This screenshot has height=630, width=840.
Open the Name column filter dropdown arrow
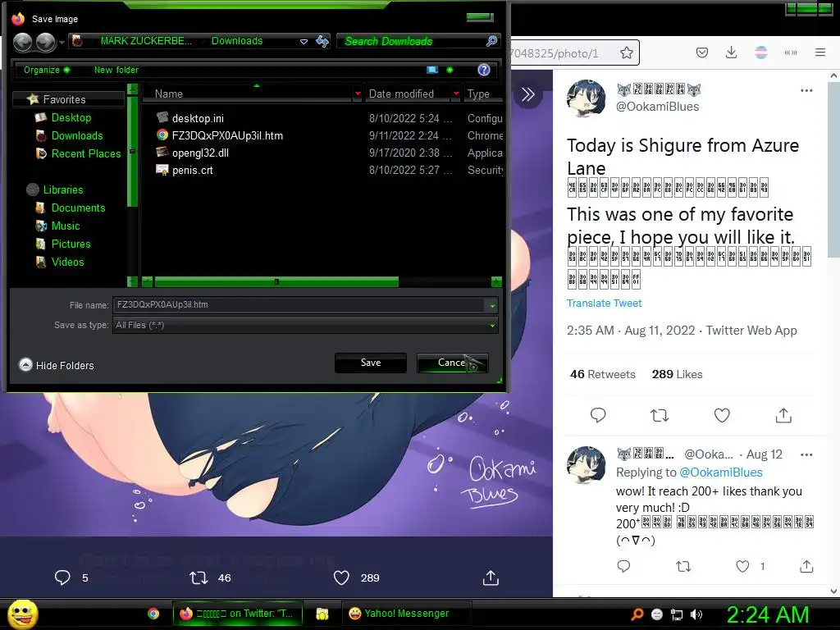pos(358,94)
